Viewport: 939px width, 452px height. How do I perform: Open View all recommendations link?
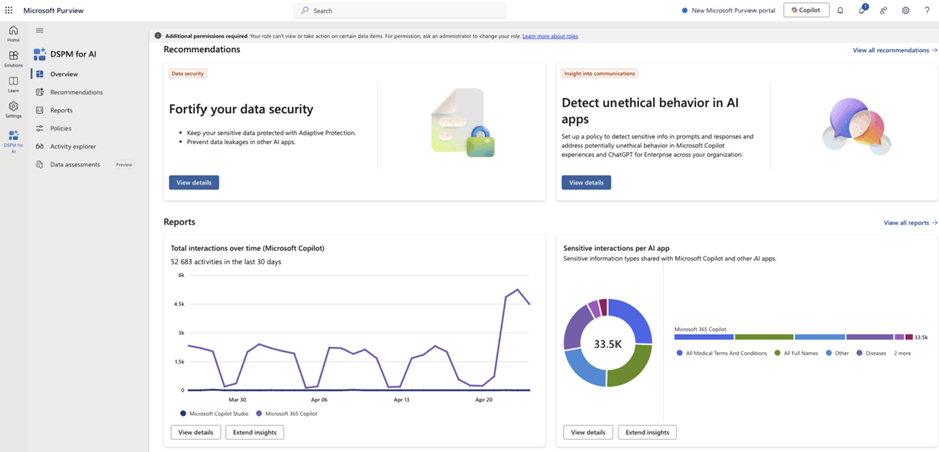(x=895, y=50)
